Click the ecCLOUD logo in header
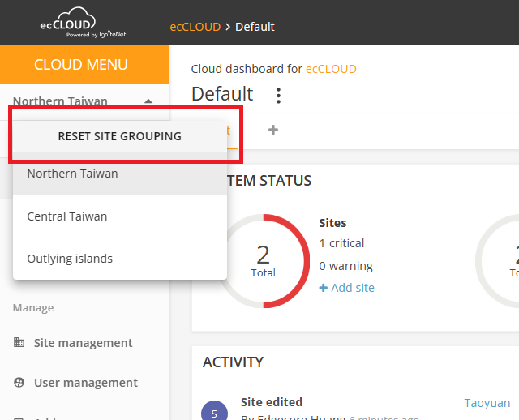This screenshot has height=420, width=519. click(83, 23)
